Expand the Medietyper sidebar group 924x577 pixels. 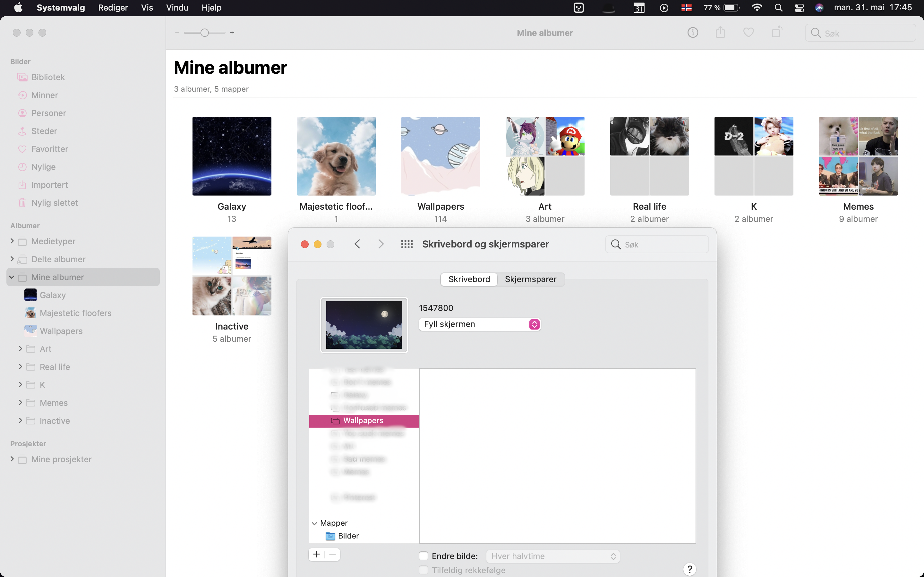click(x=12, y=241)
